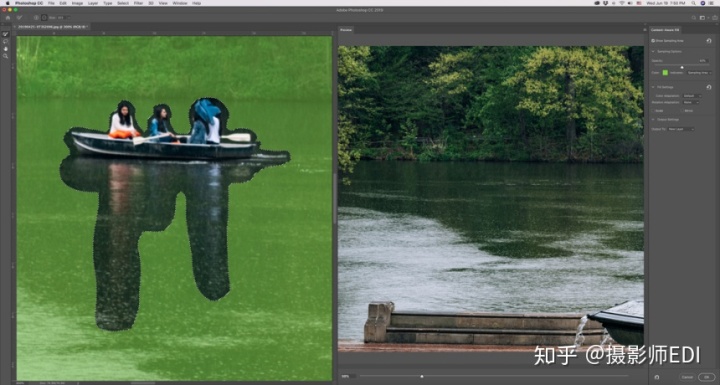The width and height of the screenshot is (720, 385).
Task: Collapse the Fill Settings section
Action: coord(653,87)
